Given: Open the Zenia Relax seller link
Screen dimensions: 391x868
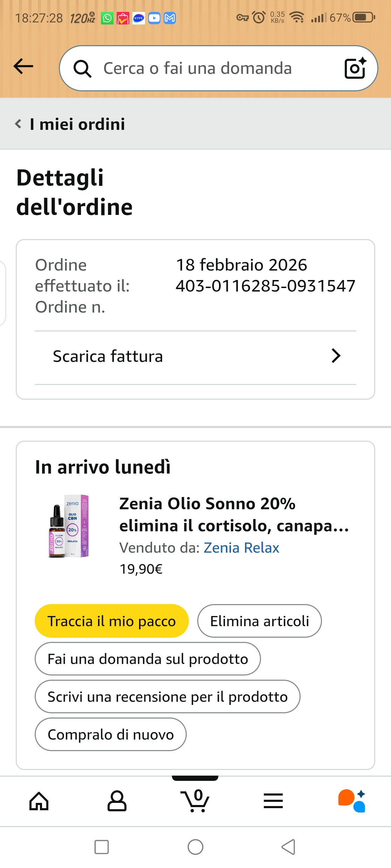Looking at the screenshot, I should [241, 548].
